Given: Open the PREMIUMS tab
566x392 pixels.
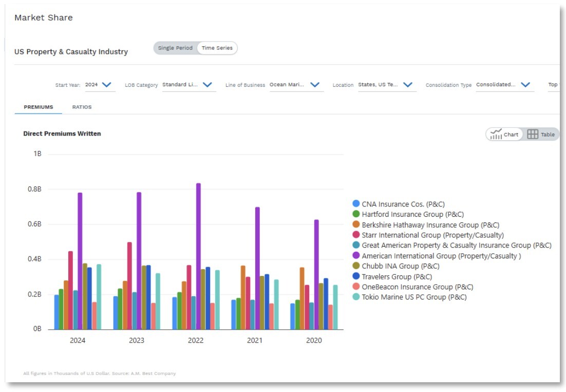Looking at the screenshot, I should (39, 107).
